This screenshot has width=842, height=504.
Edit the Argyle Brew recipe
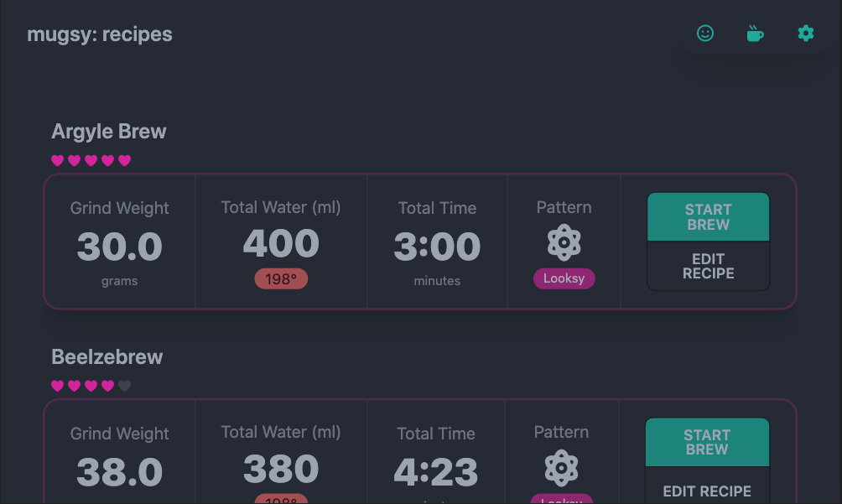[709, 266]
